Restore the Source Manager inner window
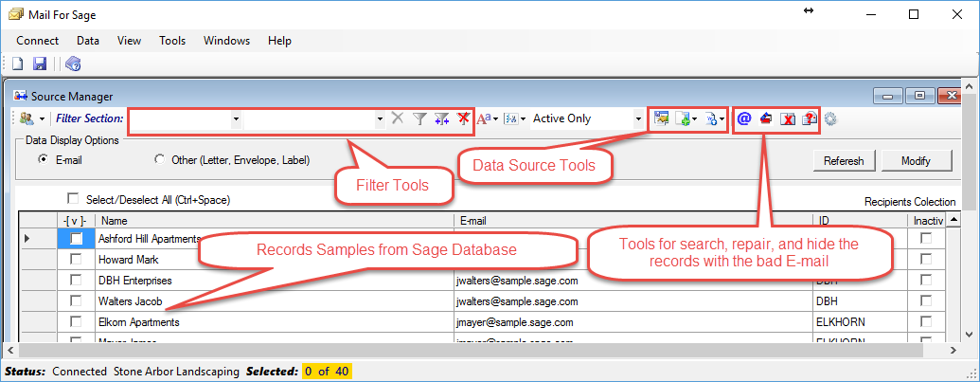The height and width of the screenshot is (382, 980). [x=919, y=97]
